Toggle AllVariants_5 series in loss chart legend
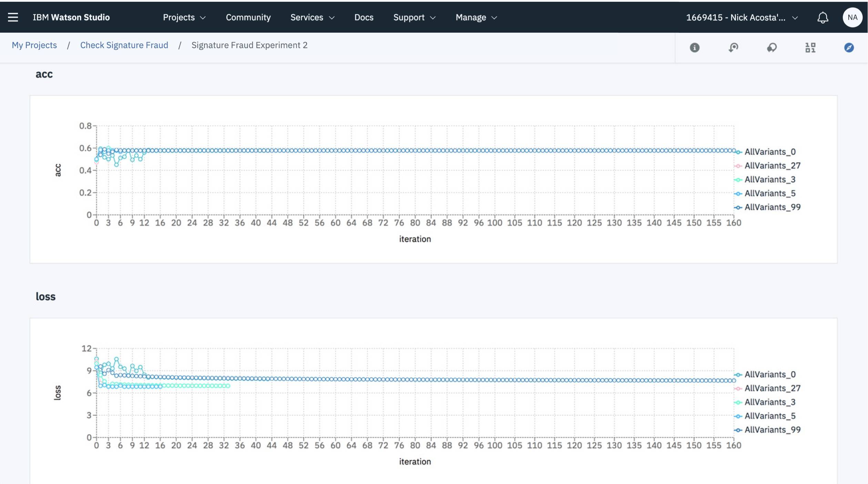The width and height of the screenshot is (868, 484). point(765,416)
